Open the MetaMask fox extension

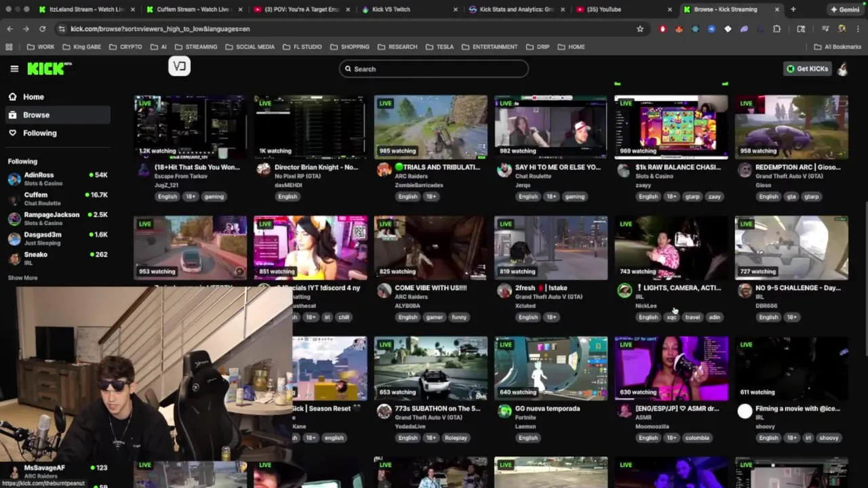point(679,29)
